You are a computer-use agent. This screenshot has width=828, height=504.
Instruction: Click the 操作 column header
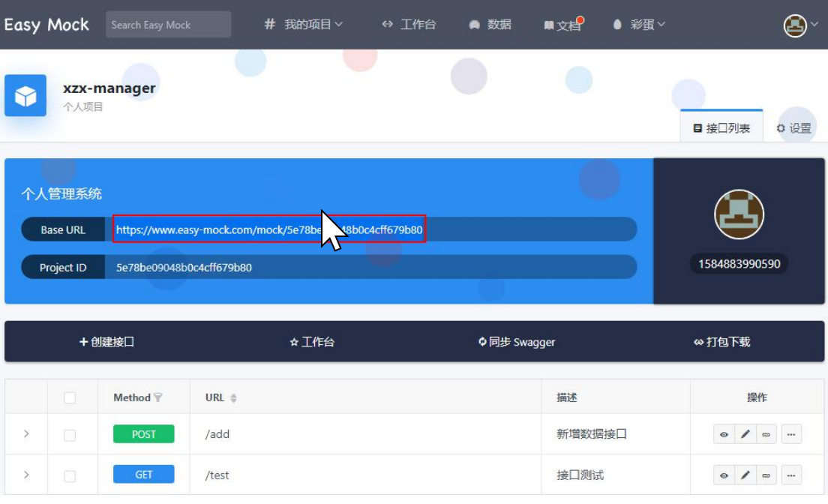tap(757, 397)
